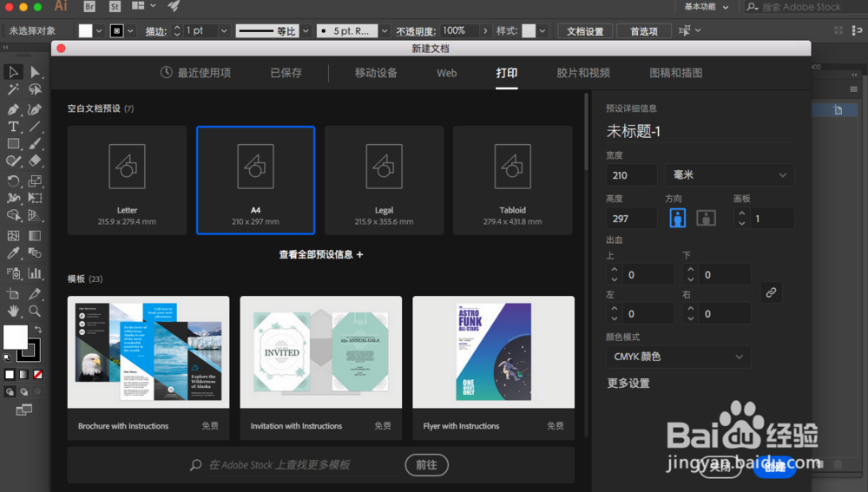
Task: Select the Rectangle tool
Action: click(x=13, y=144)
